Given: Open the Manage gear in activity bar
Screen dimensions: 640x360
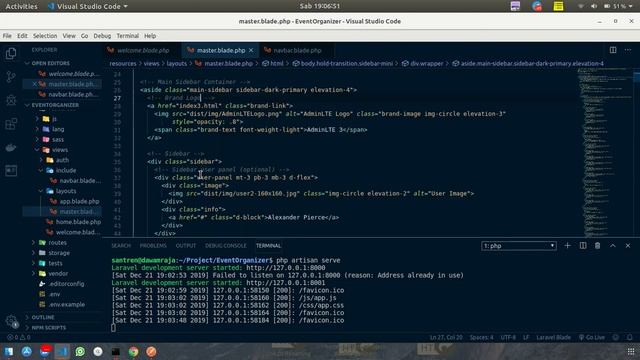Looking at the screenshot, I should coord(11,321).
